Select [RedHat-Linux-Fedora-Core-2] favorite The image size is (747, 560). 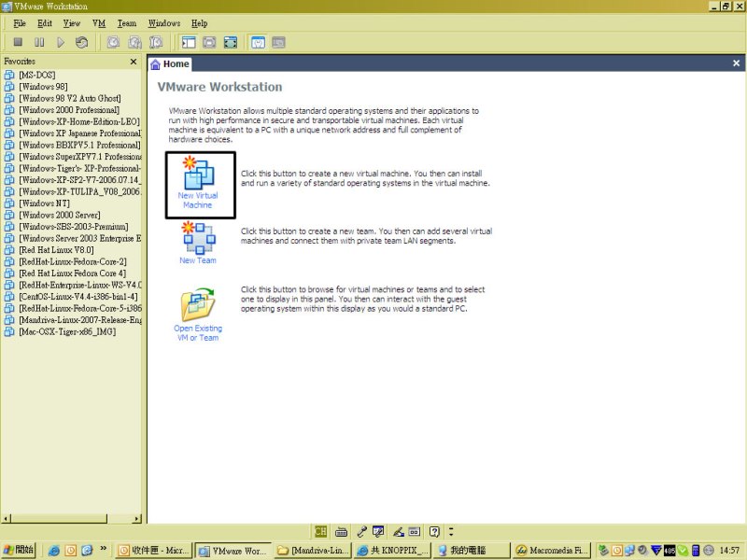pyautogui.click(x=73, y=261)
